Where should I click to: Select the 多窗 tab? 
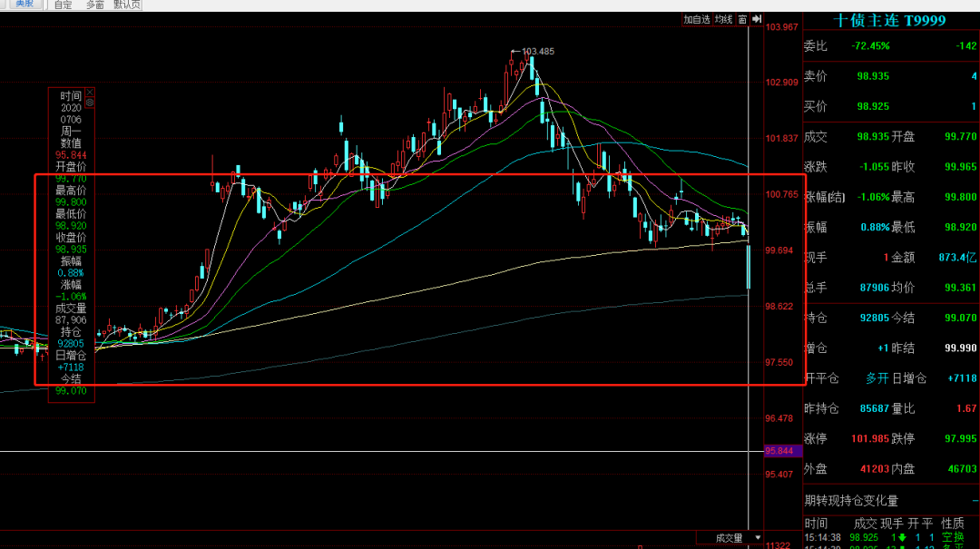[x=95, y=5]
